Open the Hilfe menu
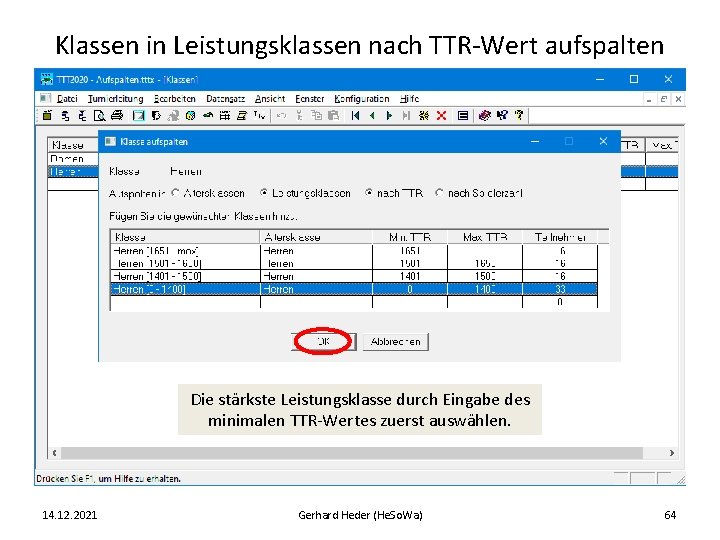 [x=410, y=99]
